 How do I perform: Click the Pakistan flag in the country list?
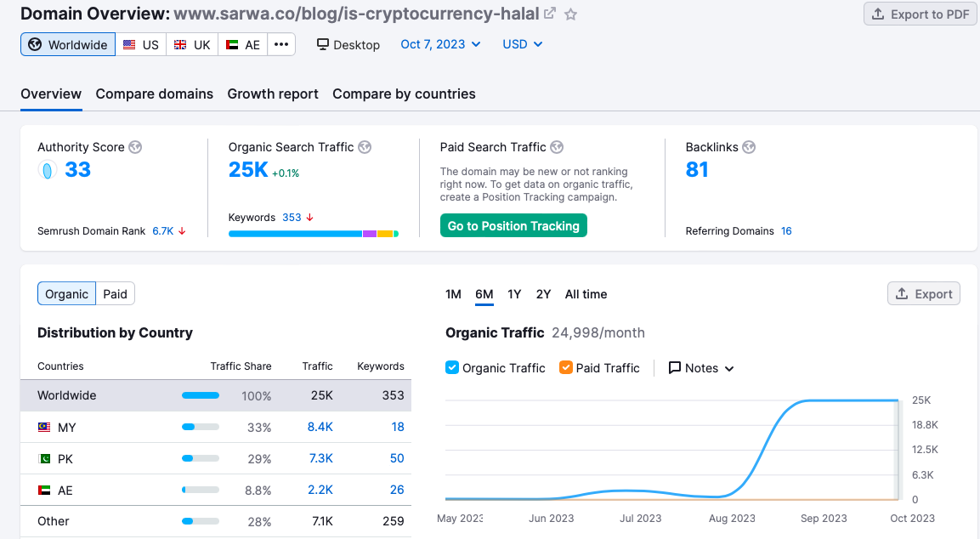44,458
